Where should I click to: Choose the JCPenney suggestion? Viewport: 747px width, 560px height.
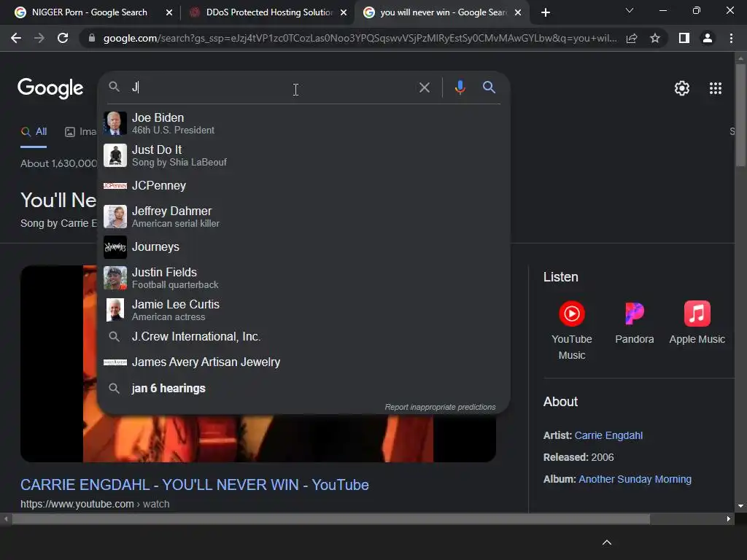(x=303, y=186)
